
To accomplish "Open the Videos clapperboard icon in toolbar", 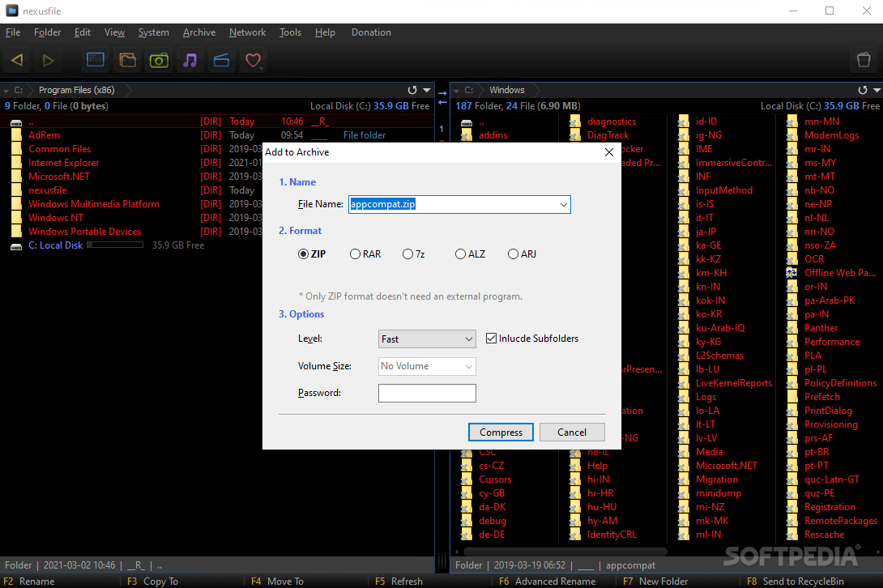I will (221, 60).
